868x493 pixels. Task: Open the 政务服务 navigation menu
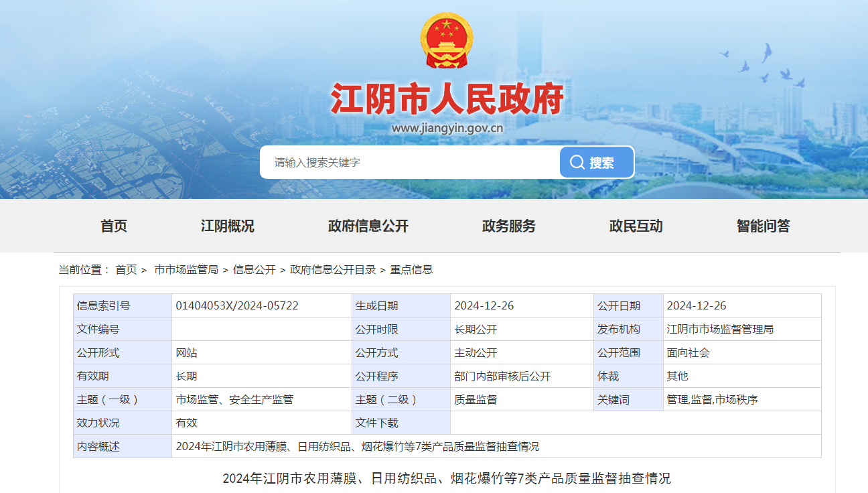(x=509, y=226)
